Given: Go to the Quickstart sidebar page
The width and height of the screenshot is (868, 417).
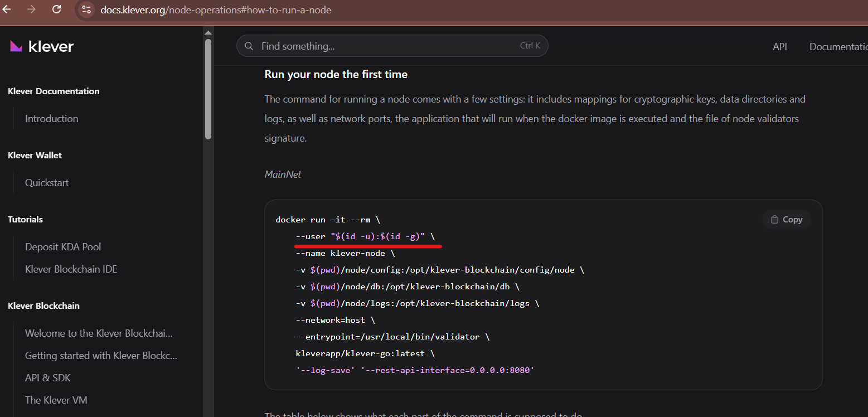Looking at the screenshot, I should pos(47,183).
